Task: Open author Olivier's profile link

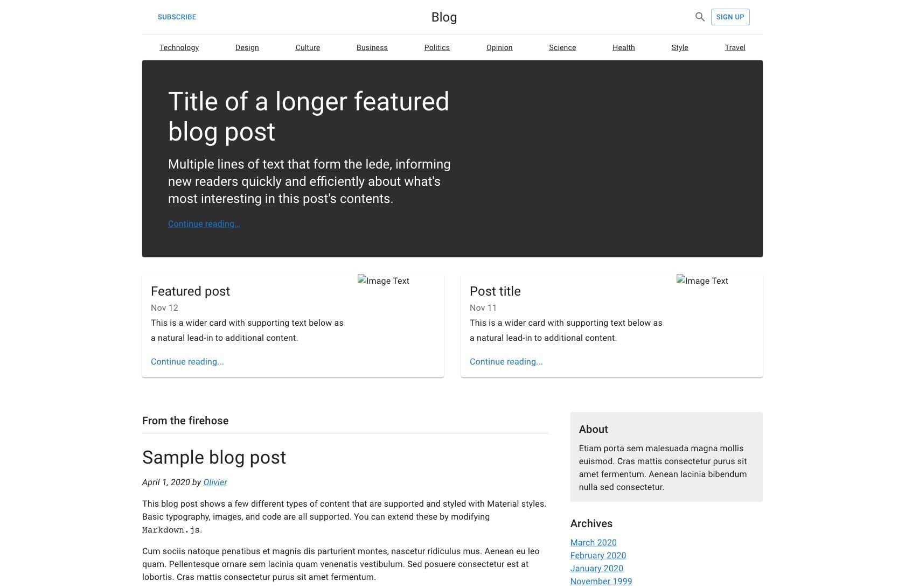Action: (215, 482)
